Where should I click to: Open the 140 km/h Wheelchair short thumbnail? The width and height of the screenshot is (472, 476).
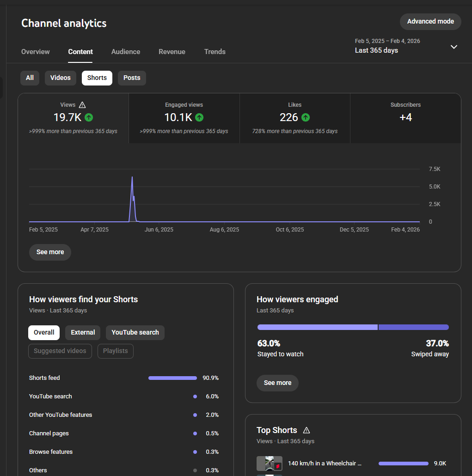coord(270,464)
